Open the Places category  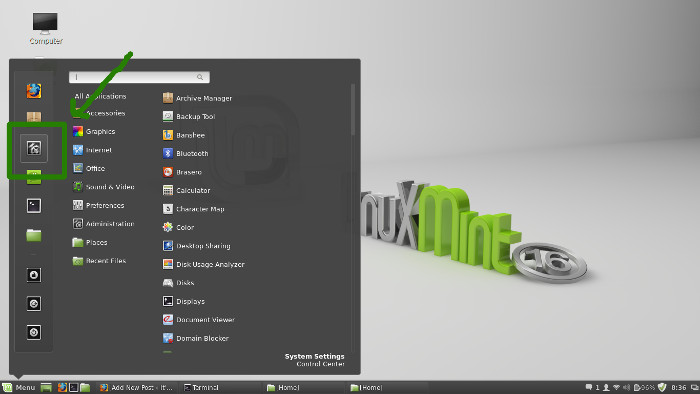point(90,242)
